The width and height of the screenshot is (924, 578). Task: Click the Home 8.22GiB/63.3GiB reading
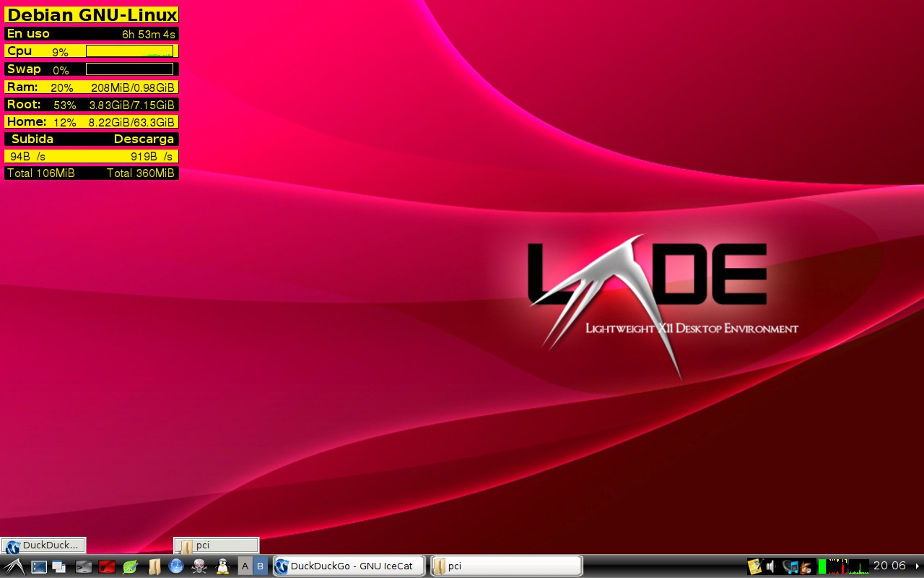pos(132,122)
